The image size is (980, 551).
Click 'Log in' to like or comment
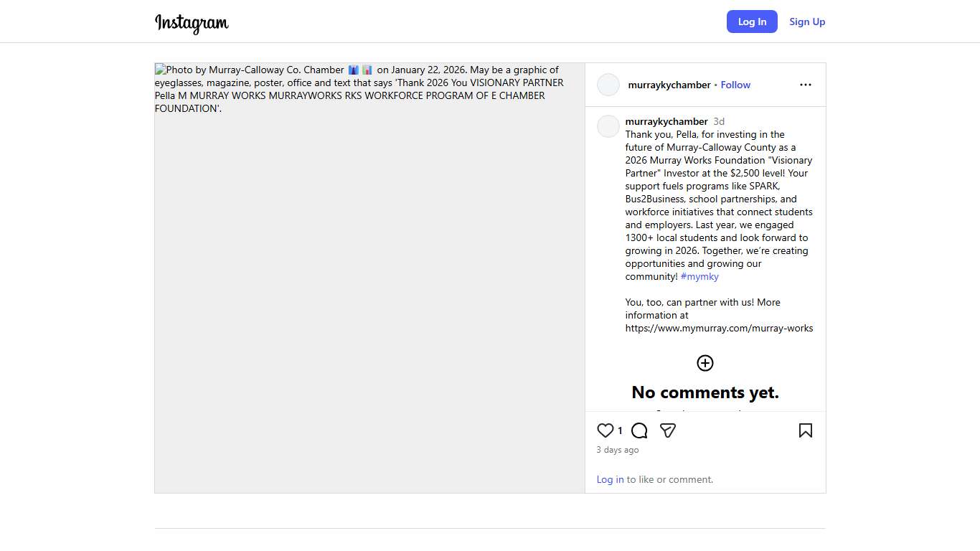610,479
